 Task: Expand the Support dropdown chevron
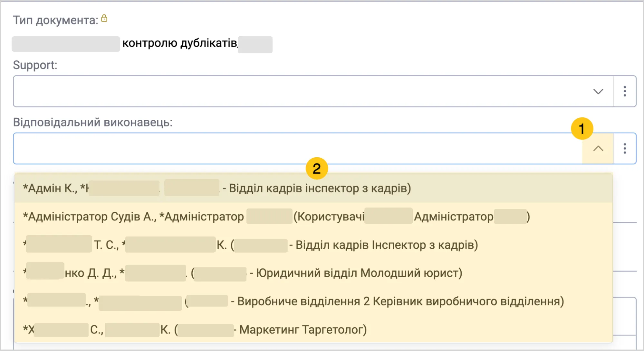tap(598, 91)
